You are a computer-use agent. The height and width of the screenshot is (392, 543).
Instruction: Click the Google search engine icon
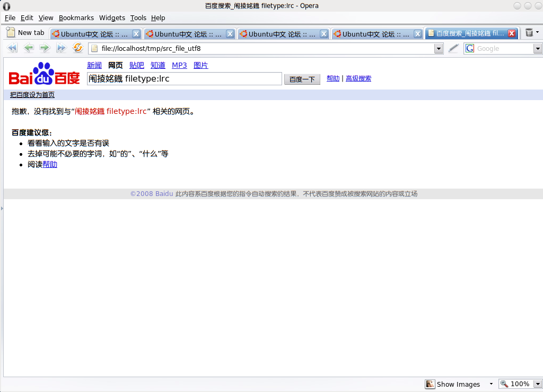click(470, 48)
